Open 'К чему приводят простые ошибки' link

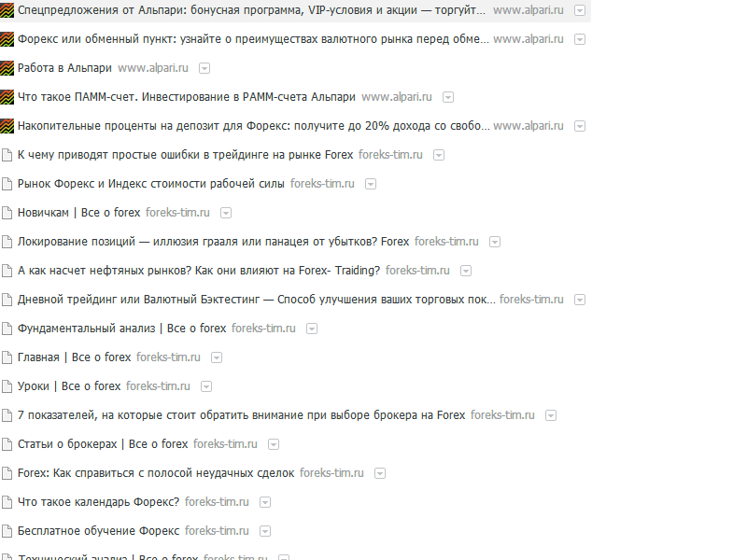[185, 155]
